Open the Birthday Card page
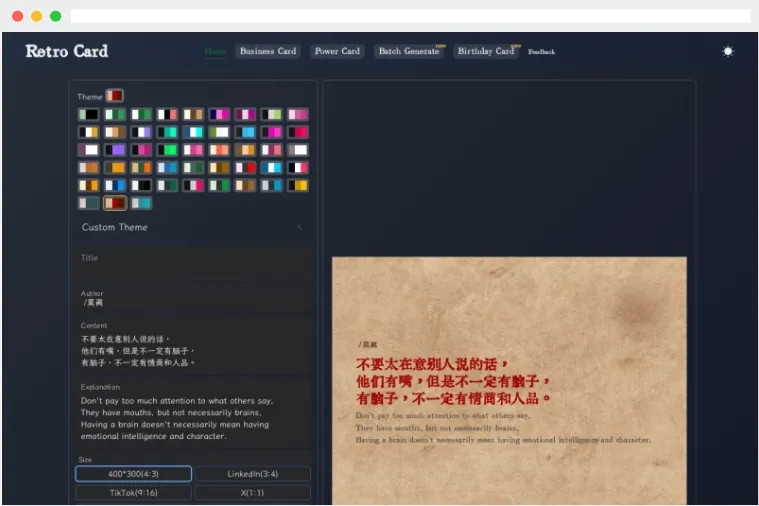The width and height of the screenshot is (759, 506). pos(486,51)
